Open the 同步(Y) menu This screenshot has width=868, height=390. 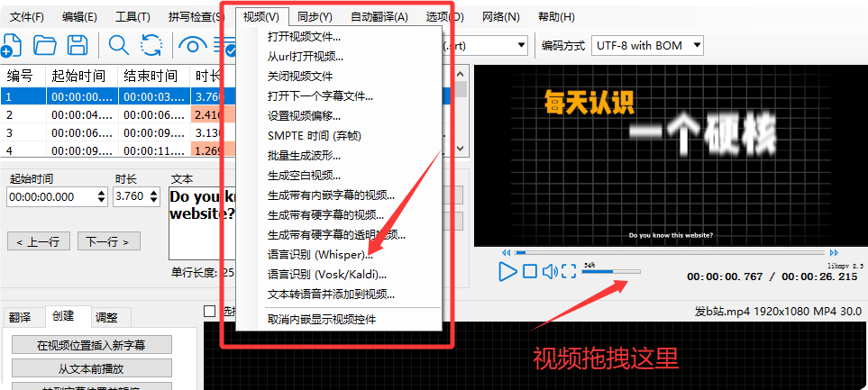[x=315, y=17]
